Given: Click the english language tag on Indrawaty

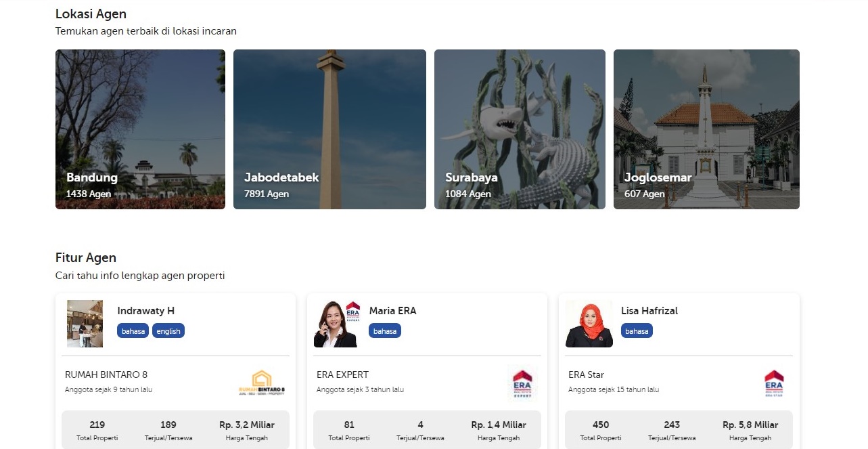Looking at the screenshot, I should click(168, 331).
